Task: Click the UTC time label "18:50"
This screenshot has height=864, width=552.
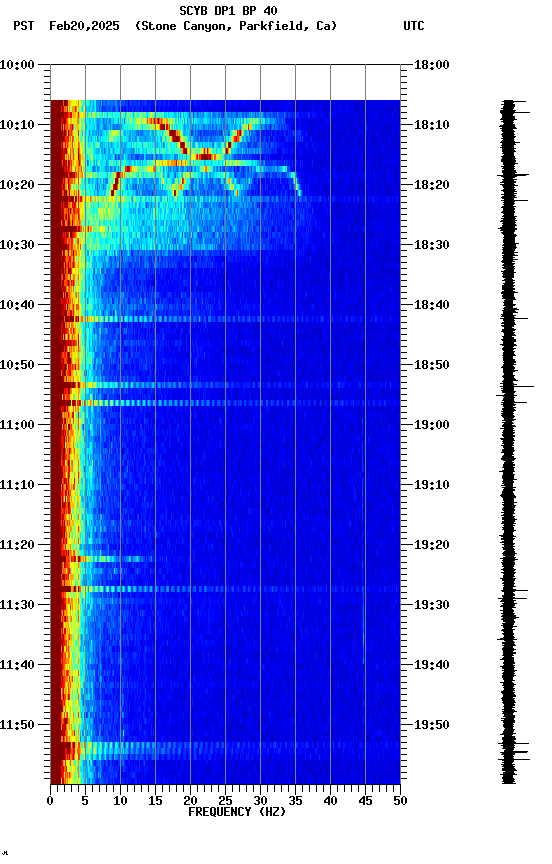Action: tap(432, 365)
